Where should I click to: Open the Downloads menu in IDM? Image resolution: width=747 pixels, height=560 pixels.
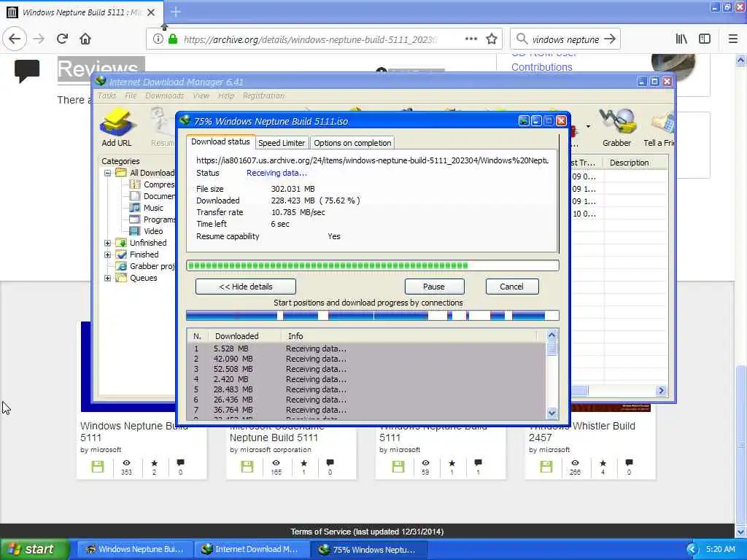point(164,96)
